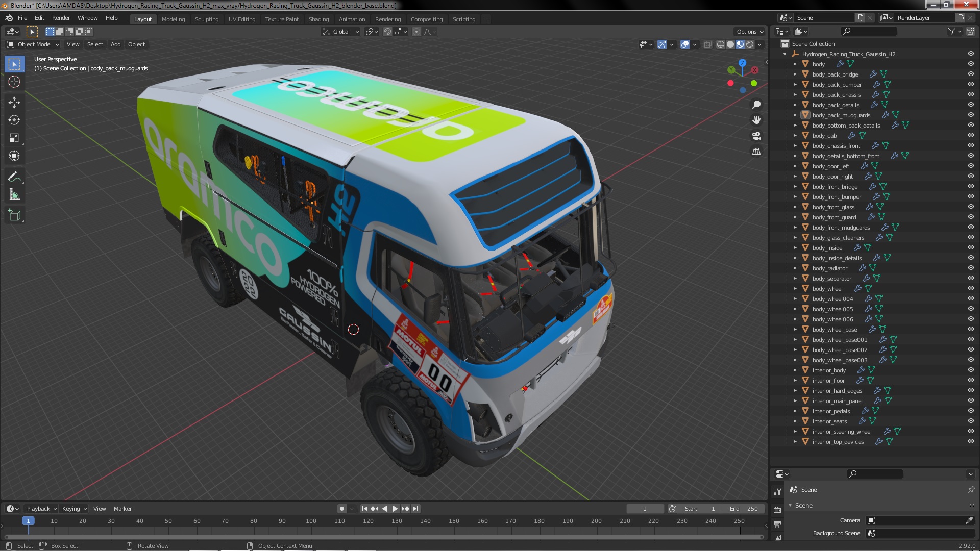Hide body_cab in outliner

tap(971, 135)
